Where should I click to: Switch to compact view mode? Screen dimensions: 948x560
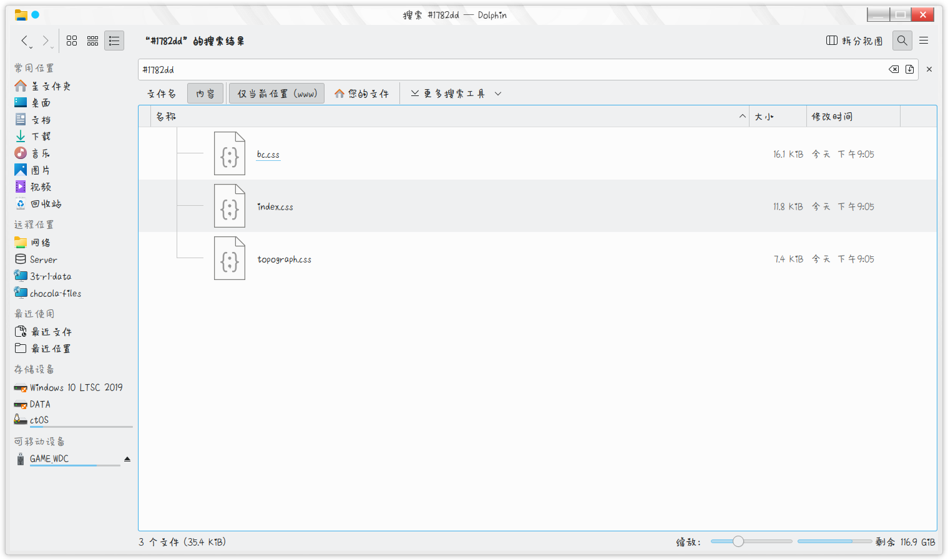pyautogui.click(x=93, y=41)
